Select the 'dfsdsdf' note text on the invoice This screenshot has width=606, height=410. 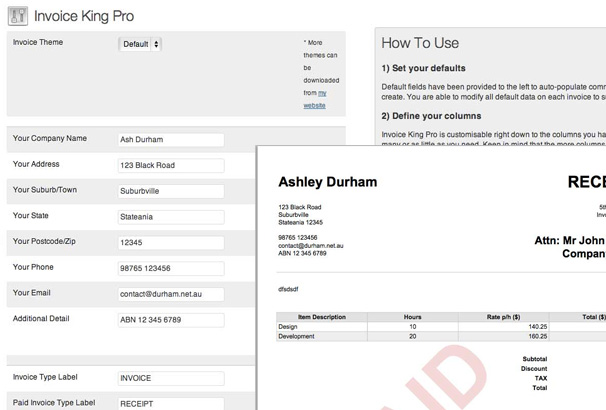(x=288, y=289)
